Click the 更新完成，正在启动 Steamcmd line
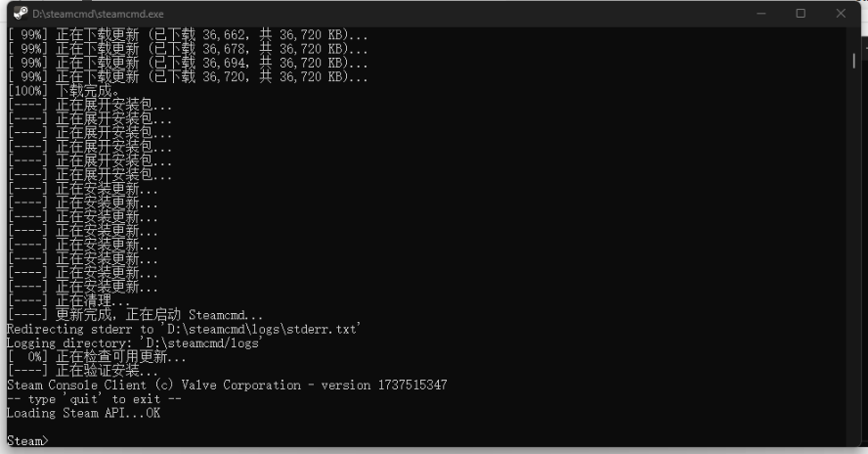This screenshot has height=454, width=868. [x=136, y=315]
